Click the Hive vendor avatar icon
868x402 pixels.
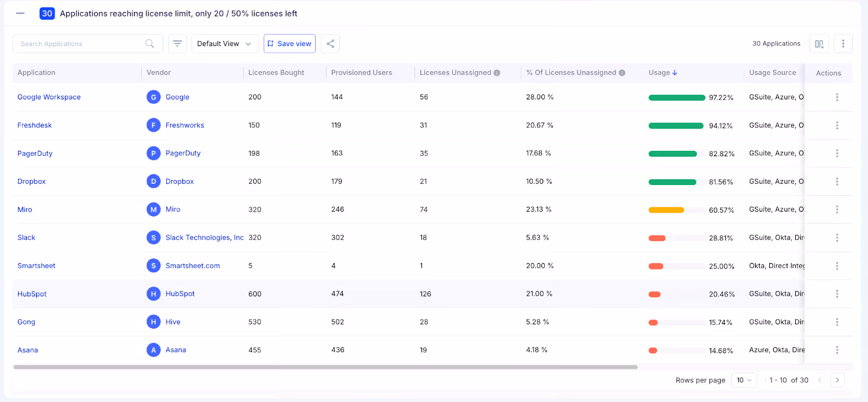pyautogui.click(x=154, y=322)
